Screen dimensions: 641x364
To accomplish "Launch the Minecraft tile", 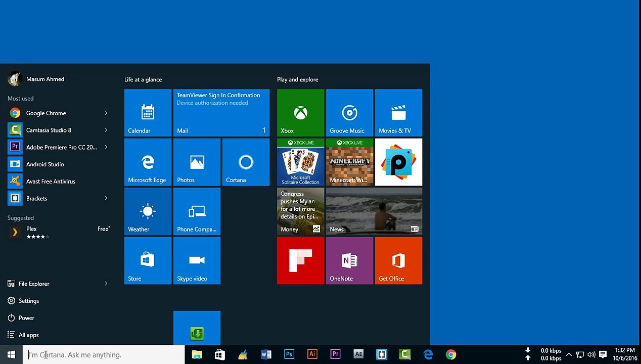I will click(349, 162).
